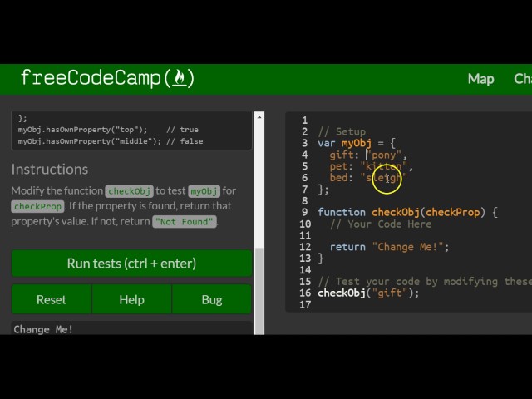The image size is (532, 399).
Task: Report a Bug button
Action: [212, 299]
